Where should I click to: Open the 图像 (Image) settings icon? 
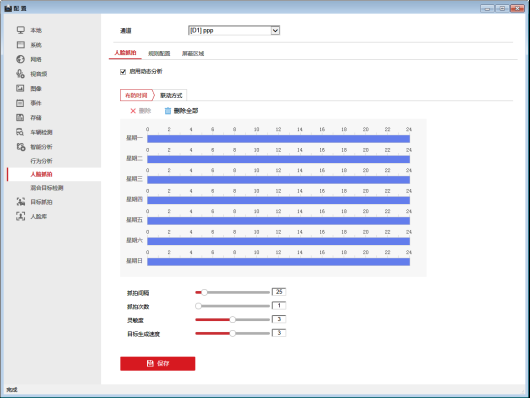pos(20,88)
